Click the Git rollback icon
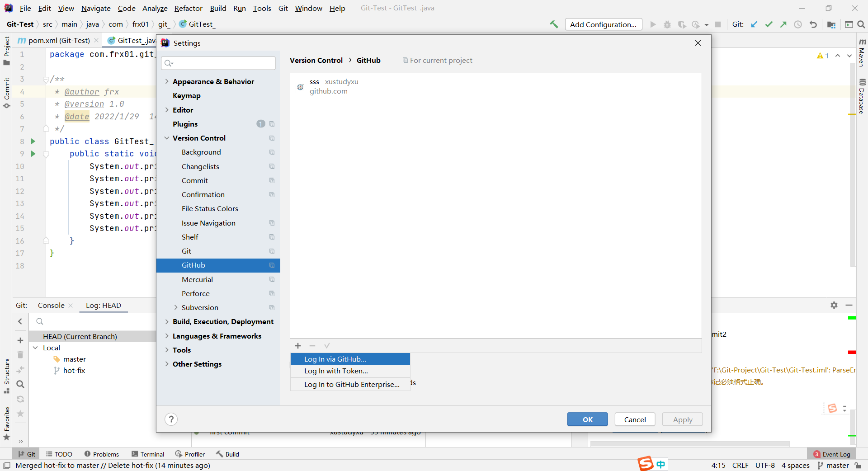This screenshot has height=471, width=868. [x=813, y=24]
